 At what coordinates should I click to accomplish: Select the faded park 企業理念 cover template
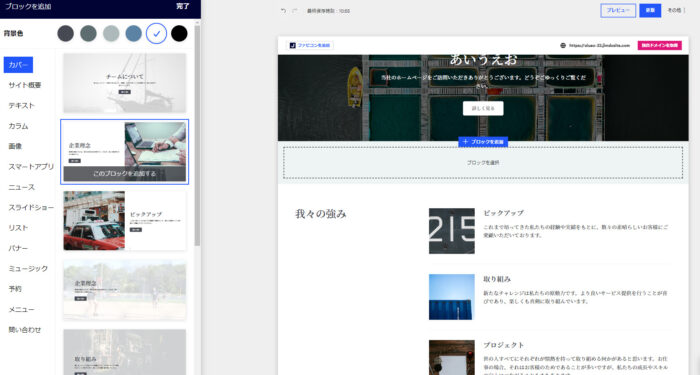click(125, 290)
